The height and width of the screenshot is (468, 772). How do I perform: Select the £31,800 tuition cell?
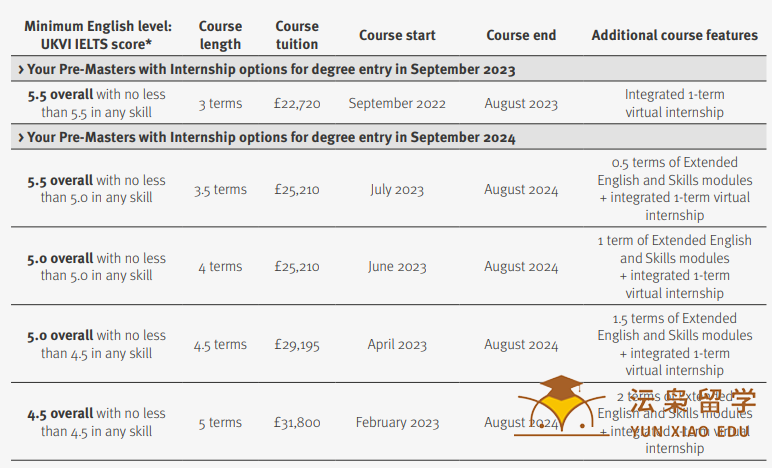297,423
